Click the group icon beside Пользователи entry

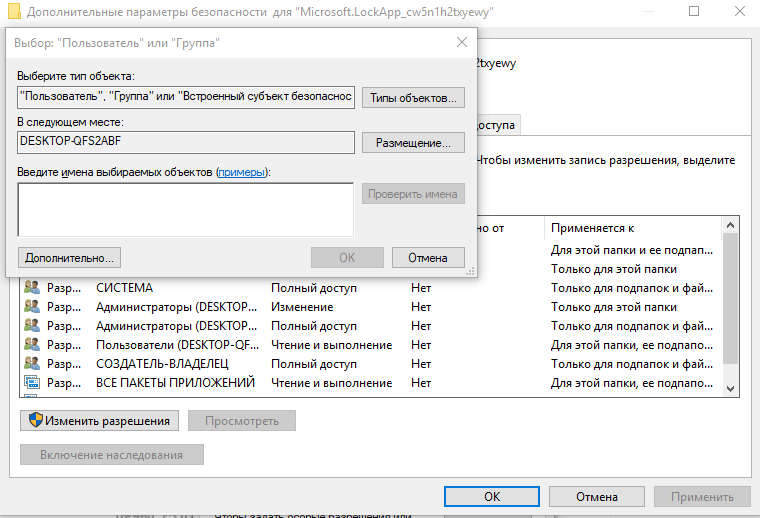[32, 345]
